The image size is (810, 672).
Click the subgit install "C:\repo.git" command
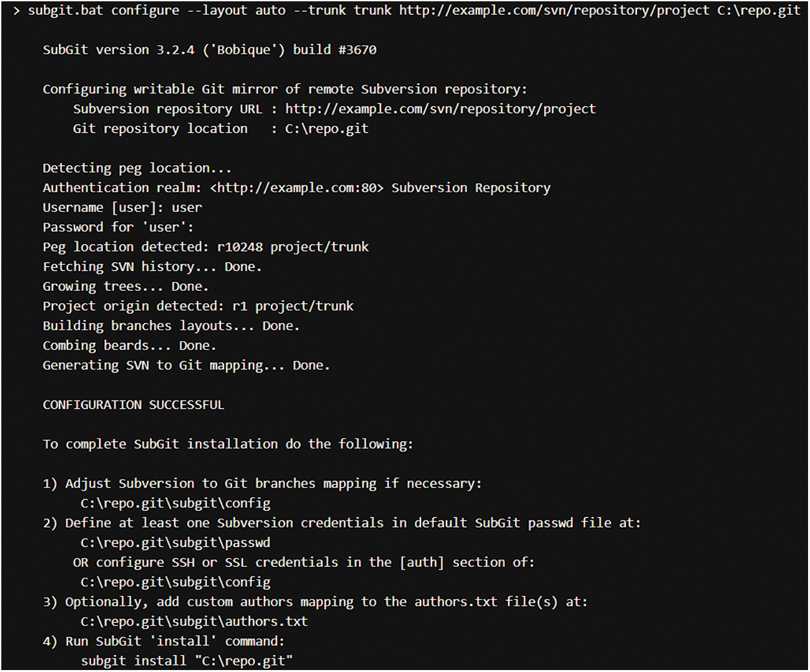[187, 661]
